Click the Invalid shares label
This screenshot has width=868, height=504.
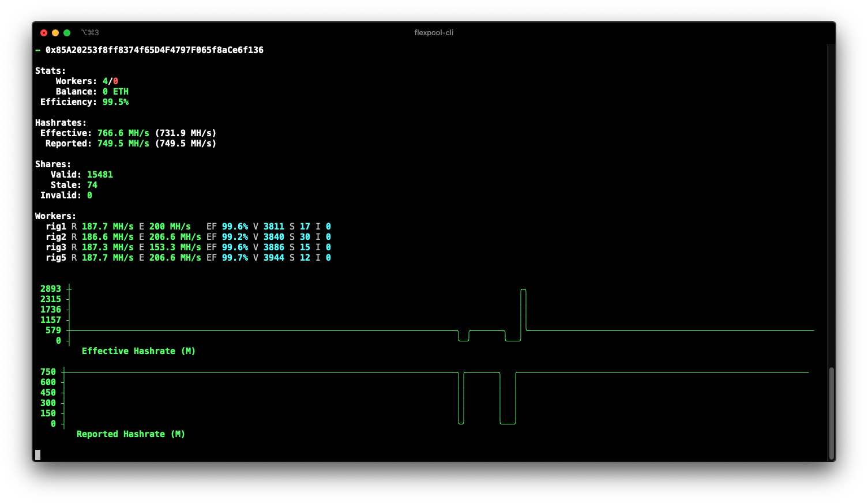[x=61, y=195]
